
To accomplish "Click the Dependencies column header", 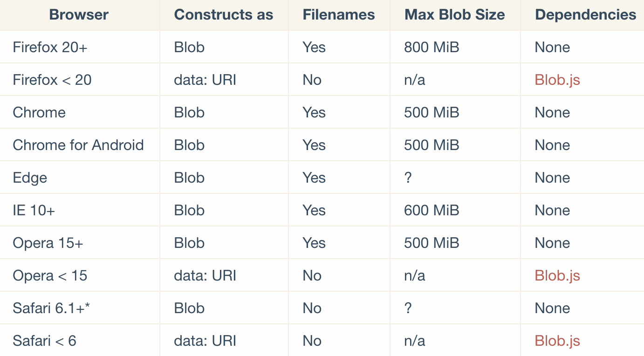I will pos(586,15).
